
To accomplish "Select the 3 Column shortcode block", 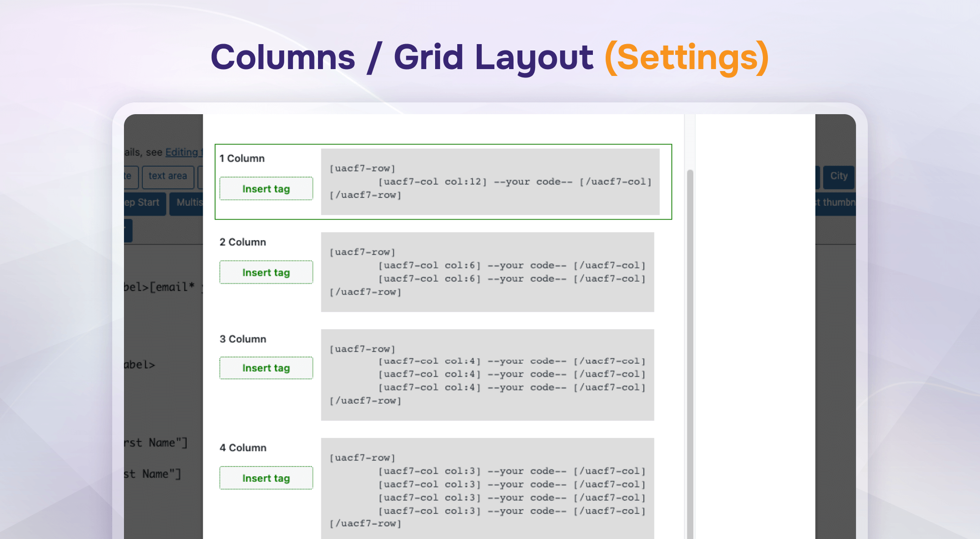I will 488,375.
